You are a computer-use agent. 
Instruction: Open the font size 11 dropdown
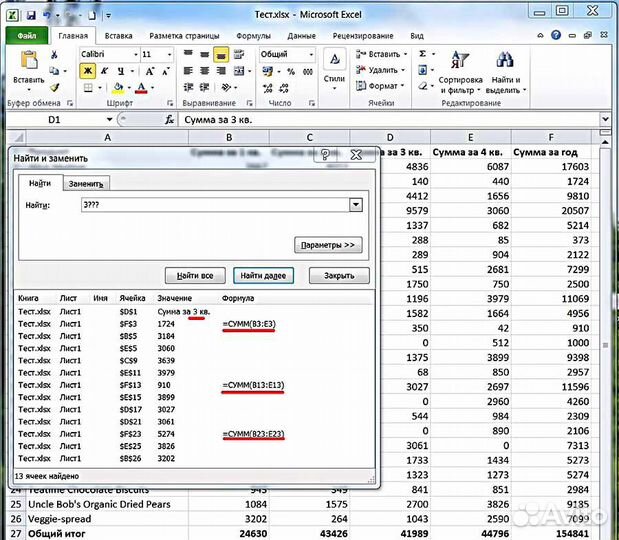(x=169, y=54)
